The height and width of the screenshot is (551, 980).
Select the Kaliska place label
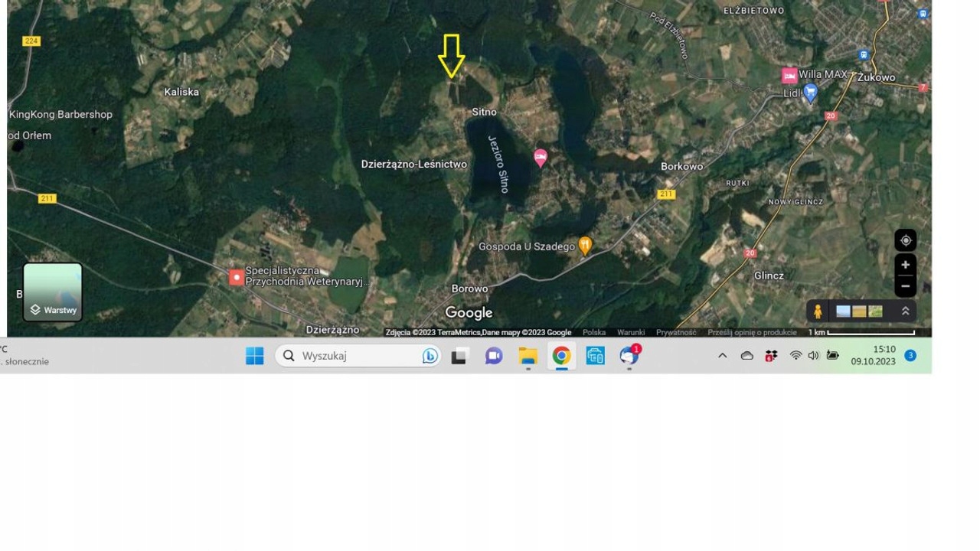click(x=181, y=92)
